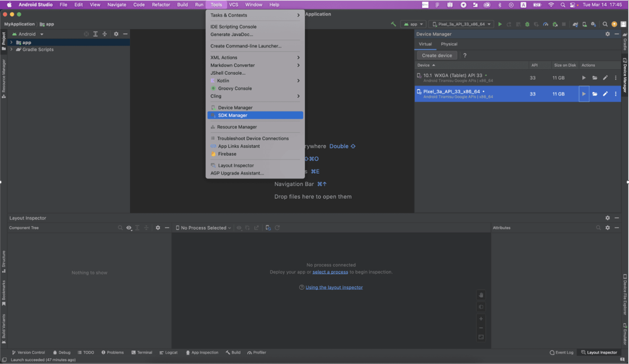629x364 pixels.
Task: Switch to the Physical devices tab
Action: (449, 44)
